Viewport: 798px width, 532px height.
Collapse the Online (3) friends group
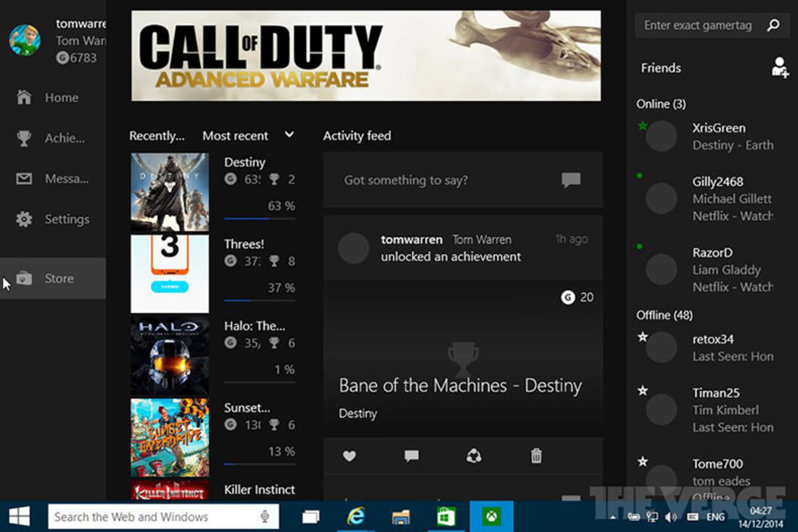pos(661,104)
